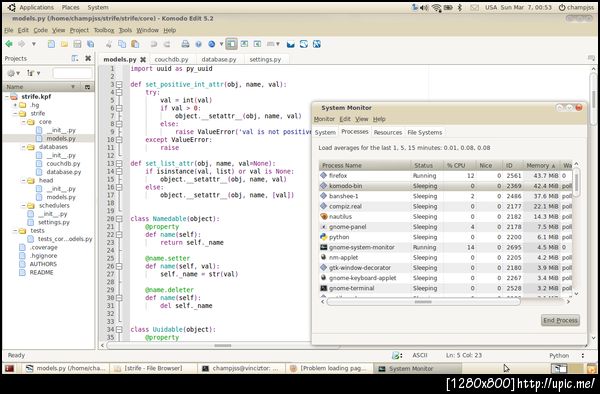The width and height of the screenshot is (600, 394).
Task: Open the Python language dropdown in status bar
Action: pos(567,355)
